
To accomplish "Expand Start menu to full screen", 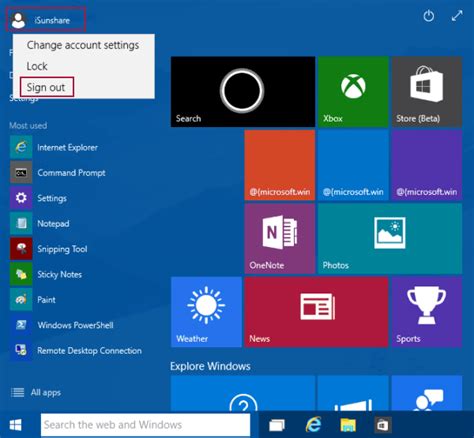I will click(457, 16).
